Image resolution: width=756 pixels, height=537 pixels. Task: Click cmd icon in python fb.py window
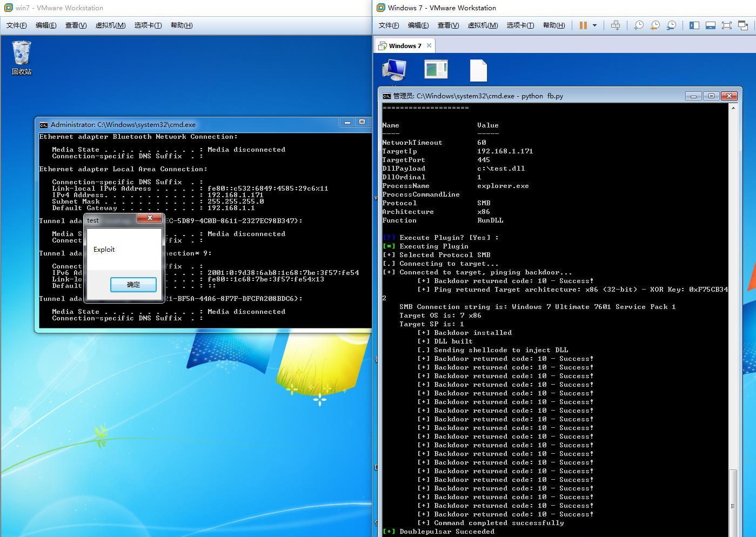(x=386, y=96)
